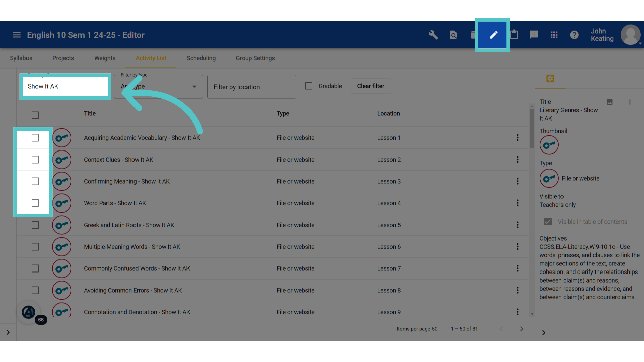Click the Clear filter button
The width and height of the screenshot is (644, 362).
tap(371, 86)
